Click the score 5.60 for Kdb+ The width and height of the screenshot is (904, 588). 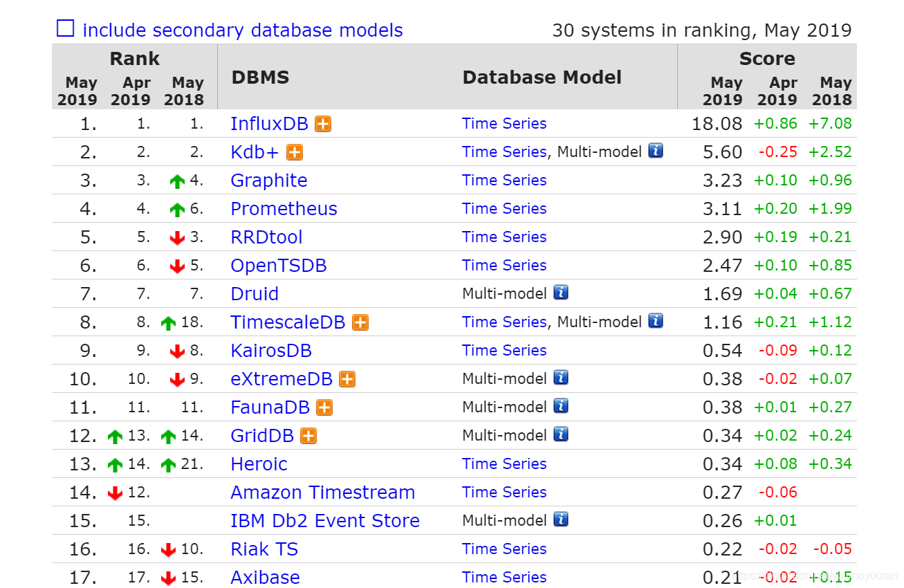tap(722, 153)
